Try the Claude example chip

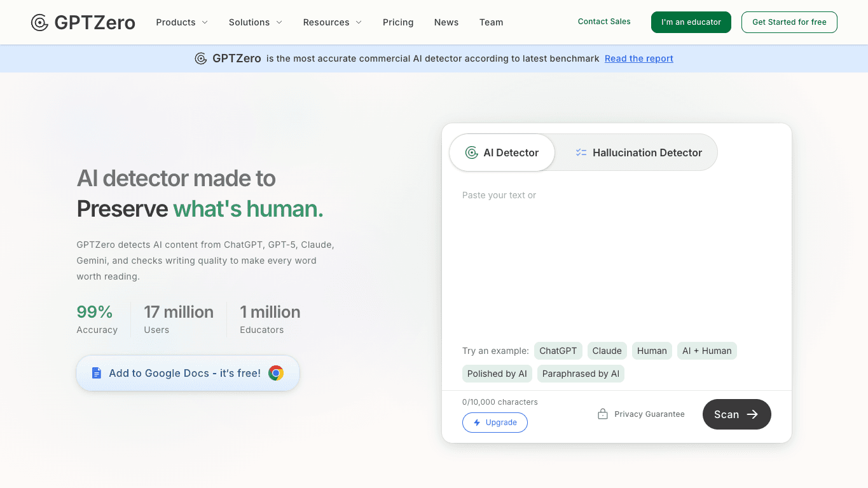607,351
